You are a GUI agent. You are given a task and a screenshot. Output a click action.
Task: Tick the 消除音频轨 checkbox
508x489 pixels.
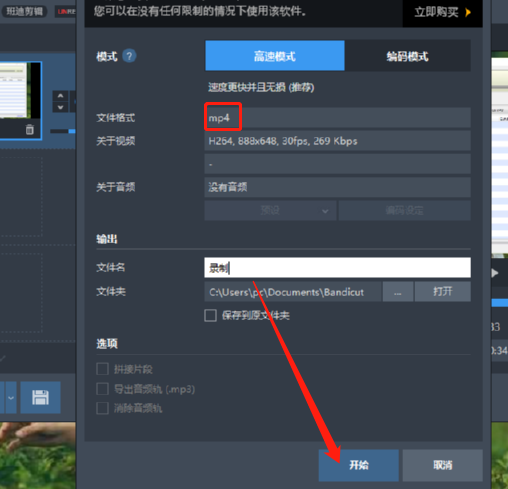[x=102, y=408]
